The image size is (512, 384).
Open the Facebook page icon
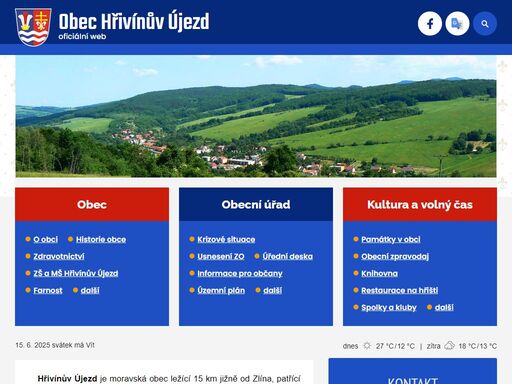click(430, 24)
